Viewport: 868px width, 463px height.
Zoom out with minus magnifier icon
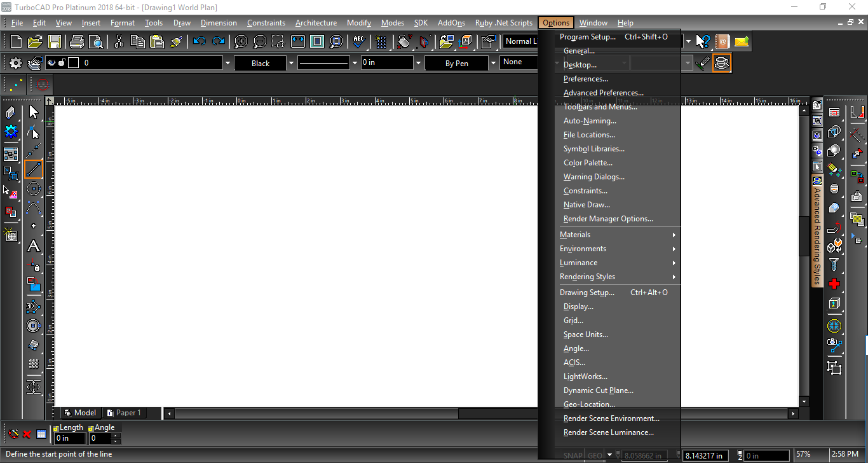coord(260,42)
